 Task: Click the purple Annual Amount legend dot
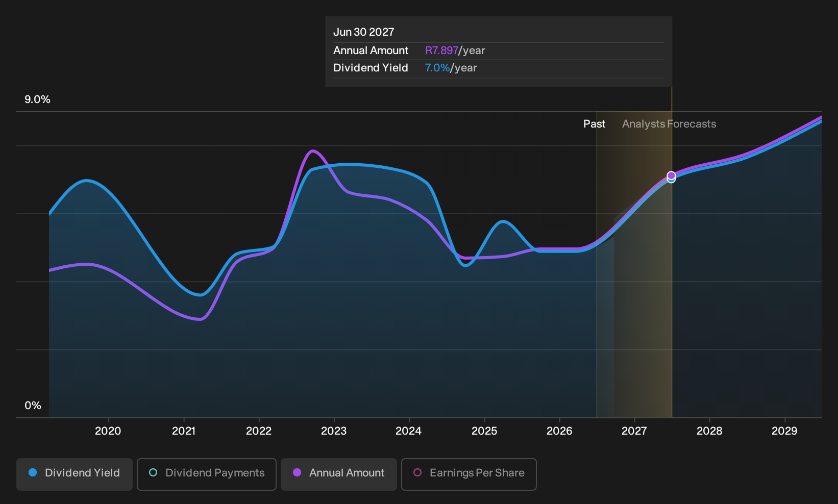[297, 472]
